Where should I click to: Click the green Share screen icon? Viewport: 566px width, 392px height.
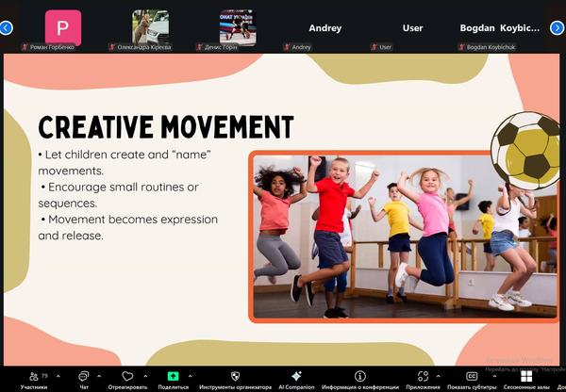coord(173,375)
